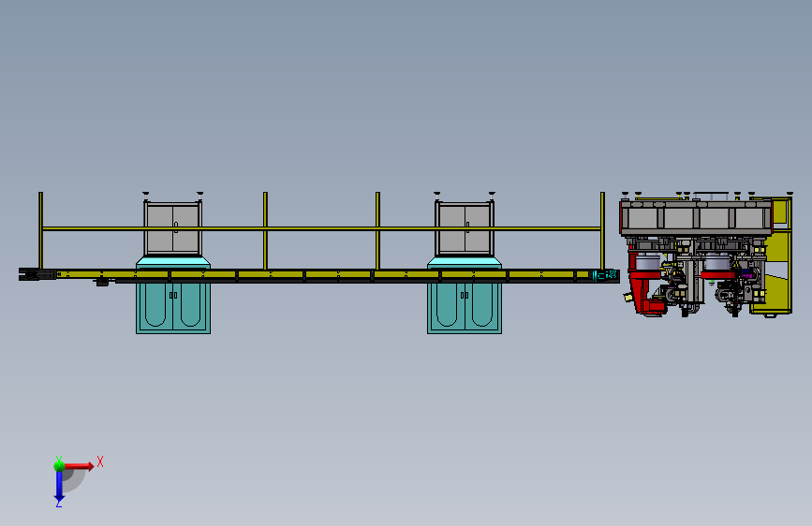The height and width of the screenshot is (526, 812).
Task: Click the blue Z axis arrow of the triad
Action: tap(59, 486)
